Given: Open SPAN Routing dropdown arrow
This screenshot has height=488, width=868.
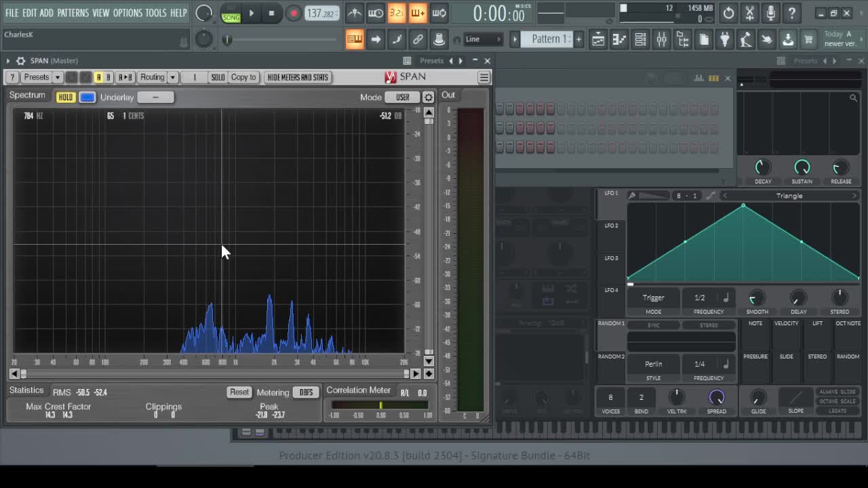Looking at the screenshot, I should point(173,77).
